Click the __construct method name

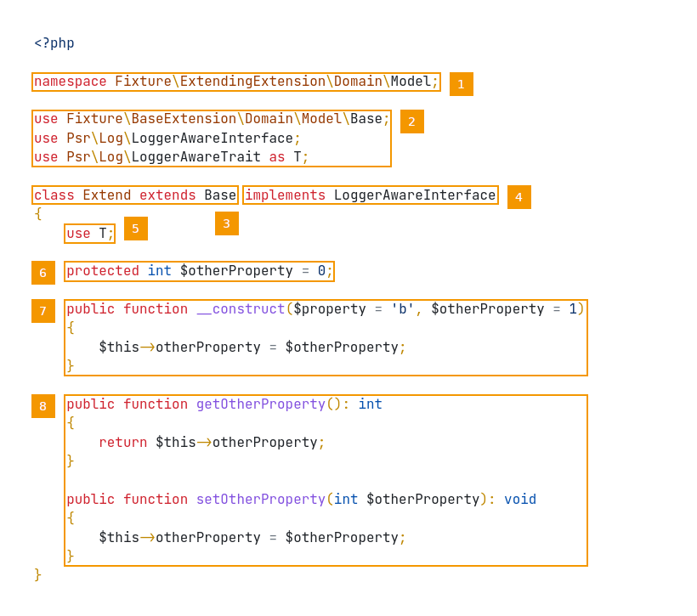point(241,309)
